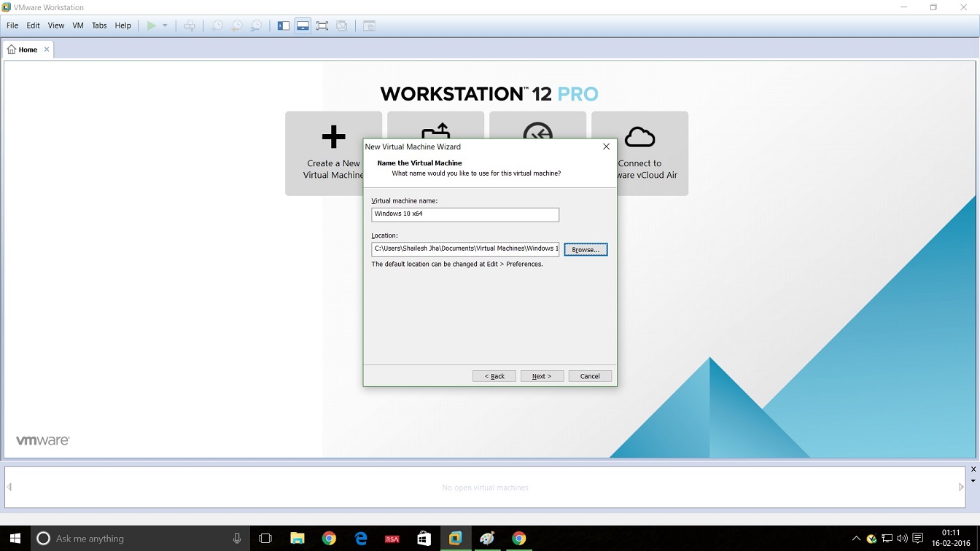Open Microsoft Edge from the taskbar
This screenshot has width=980, height=551.
tap(361, 539)
